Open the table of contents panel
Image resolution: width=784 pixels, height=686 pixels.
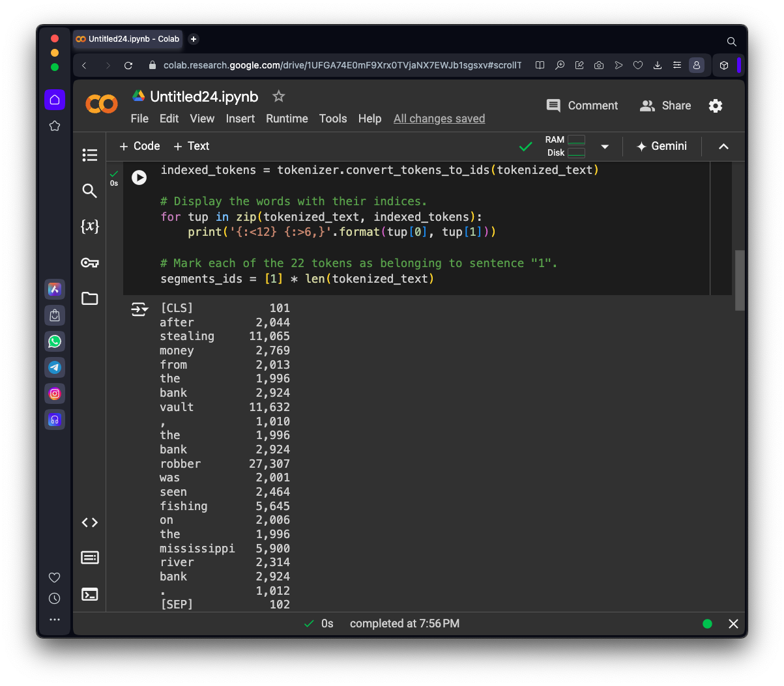click(90, 155)
